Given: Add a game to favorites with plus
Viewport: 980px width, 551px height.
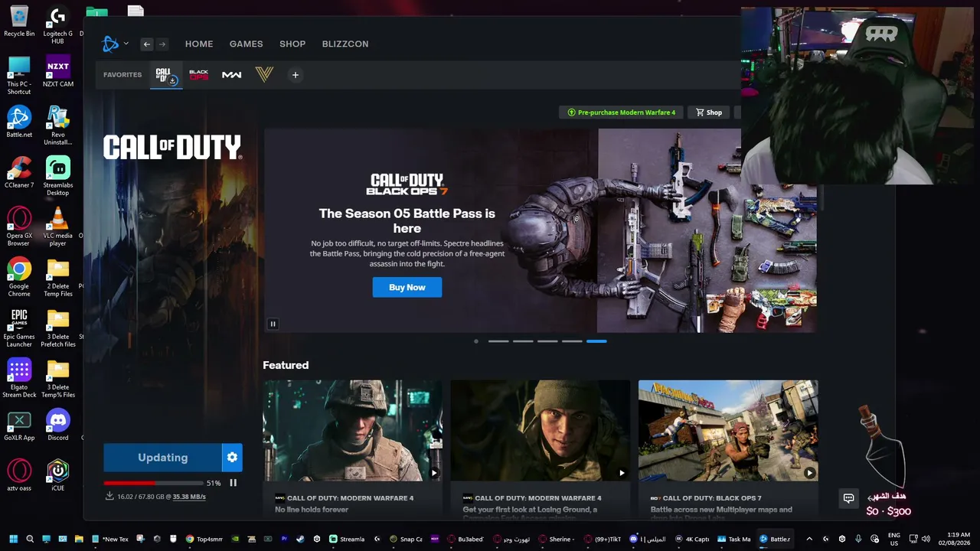Looking at the screenshot, I should point(296,75).
